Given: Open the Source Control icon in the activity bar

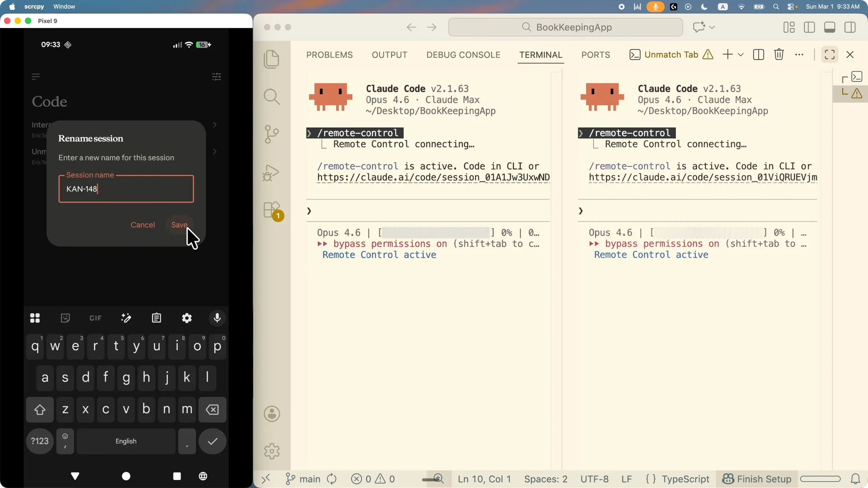Looking at the screenshot, I should 272,134.
